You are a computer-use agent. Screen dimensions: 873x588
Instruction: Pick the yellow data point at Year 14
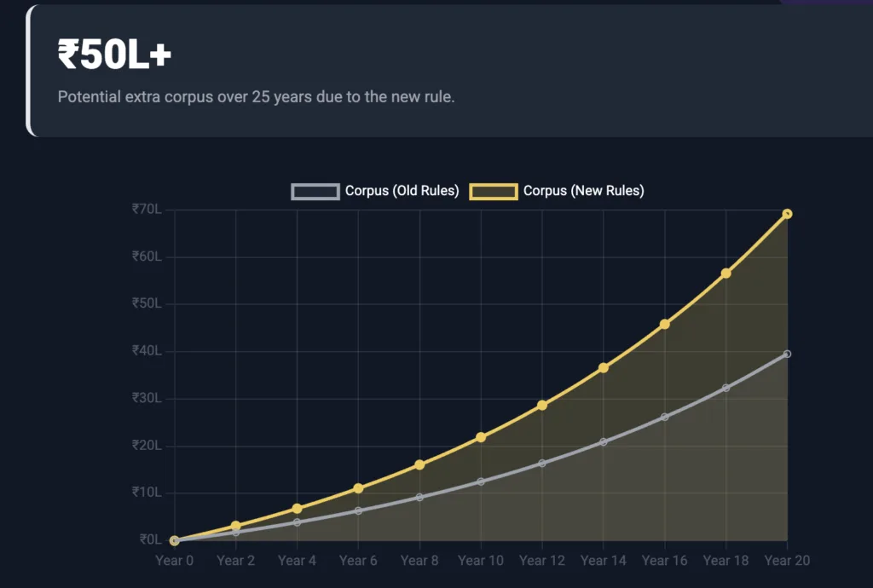pyautogui.click(x=604, y=368)
